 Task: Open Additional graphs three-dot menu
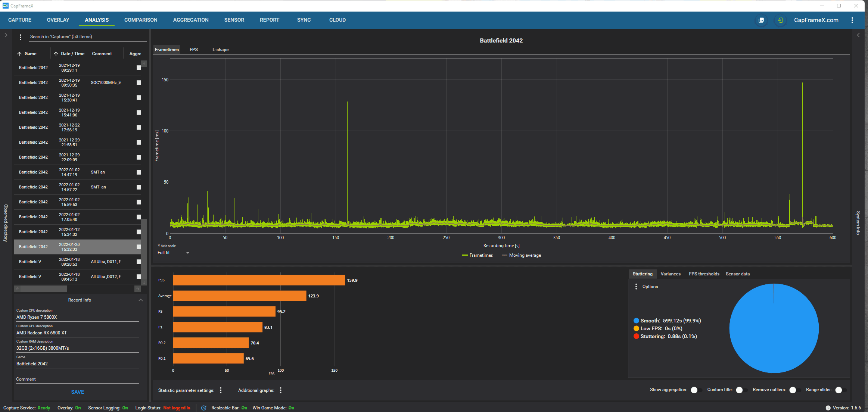pos(281,390)
